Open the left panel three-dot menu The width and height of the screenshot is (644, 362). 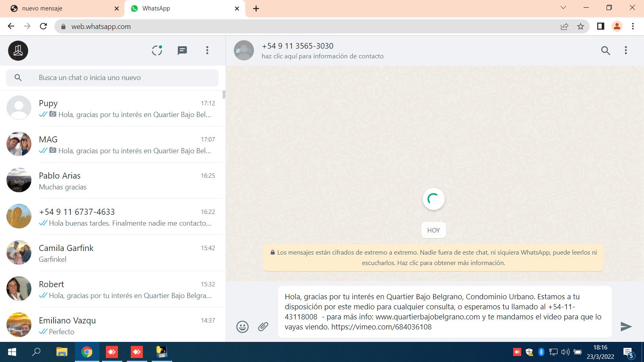click(207, 50)
